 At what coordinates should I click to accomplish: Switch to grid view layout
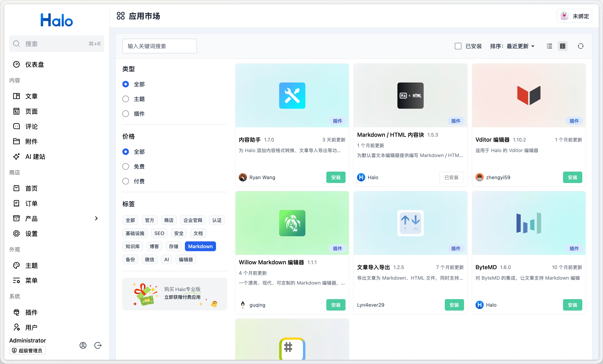click(x=562, y=46)
